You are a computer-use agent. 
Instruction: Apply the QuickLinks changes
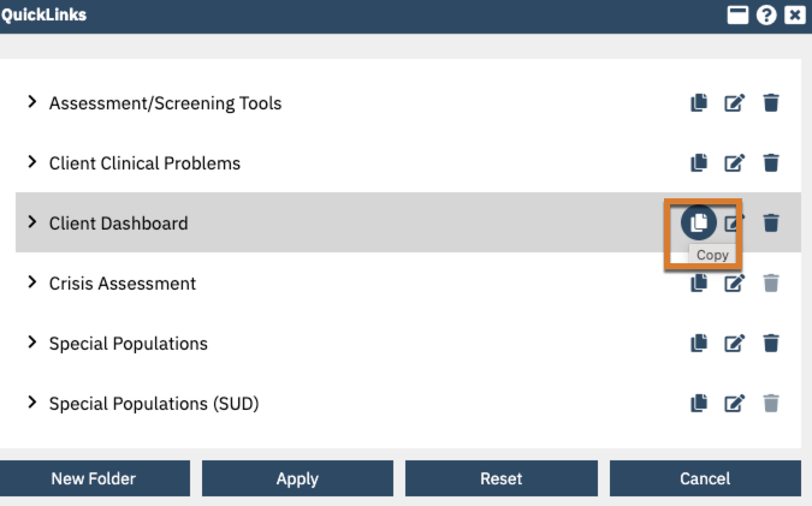click(297, 478)
